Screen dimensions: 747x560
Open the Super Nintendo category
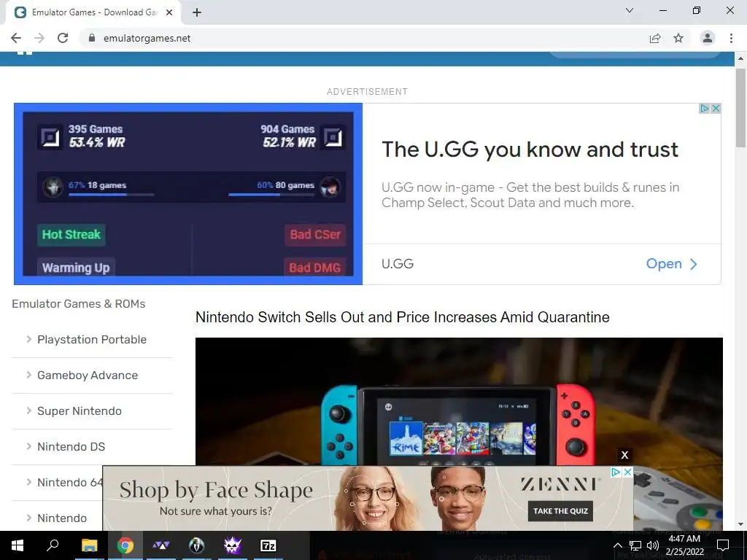tap(80, 411)
